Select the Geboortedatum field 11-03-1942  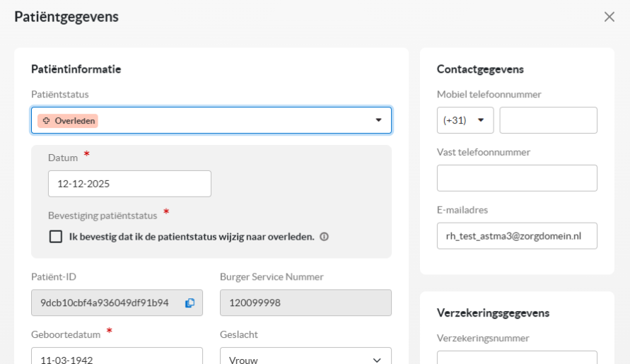click(117, 357)
